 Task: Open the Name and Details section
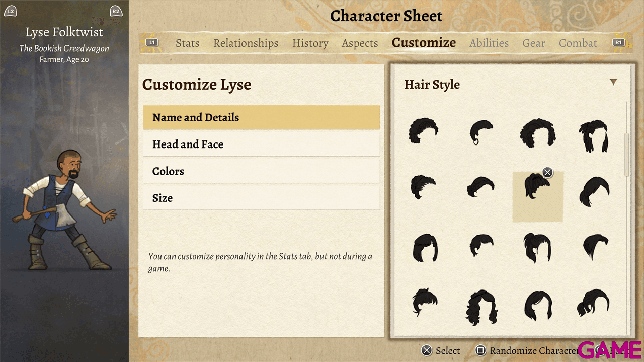[x=262, y=117]
